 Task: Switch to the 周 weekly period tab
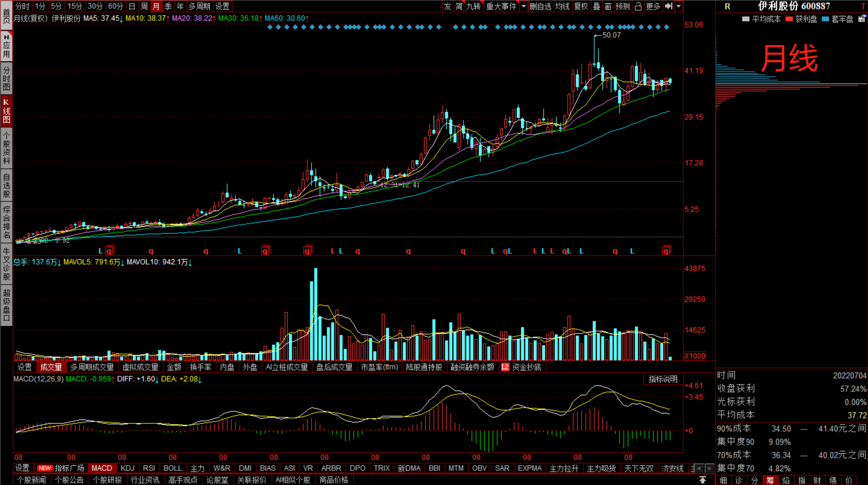tap(144, 6)
